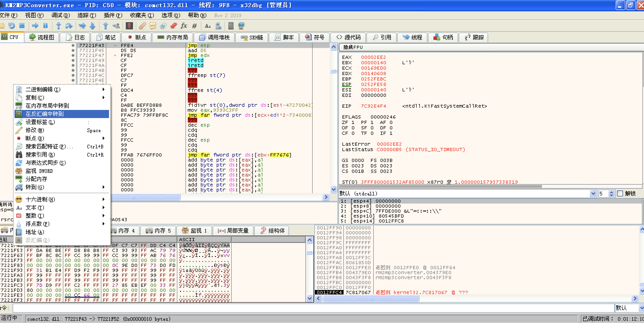Click 隐藏FPU button in registers panel
The height and width of the screenshot is (323, 644).
coord(353,47)
